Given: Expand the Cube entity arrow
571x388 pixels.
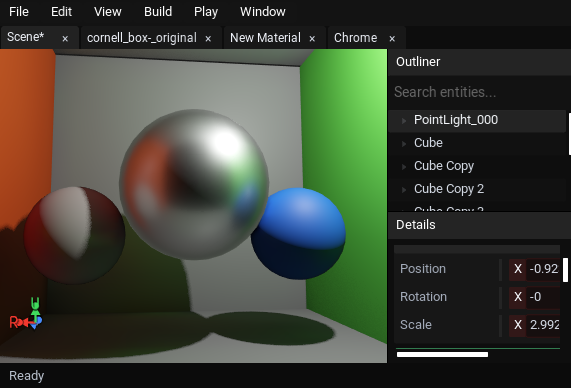Looking at the screenshot, I should coord(404,144).
